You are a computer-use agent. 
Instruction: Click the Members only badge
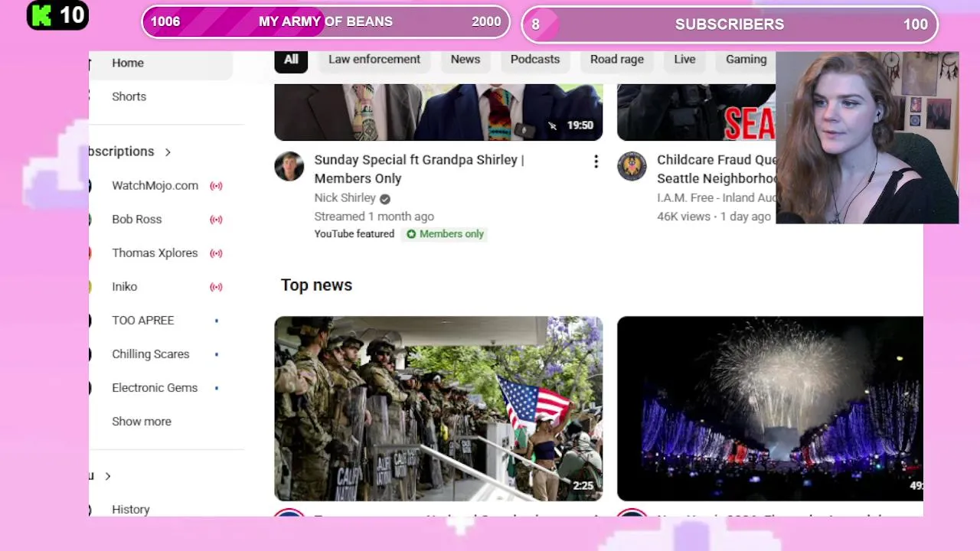pos(445,234)
